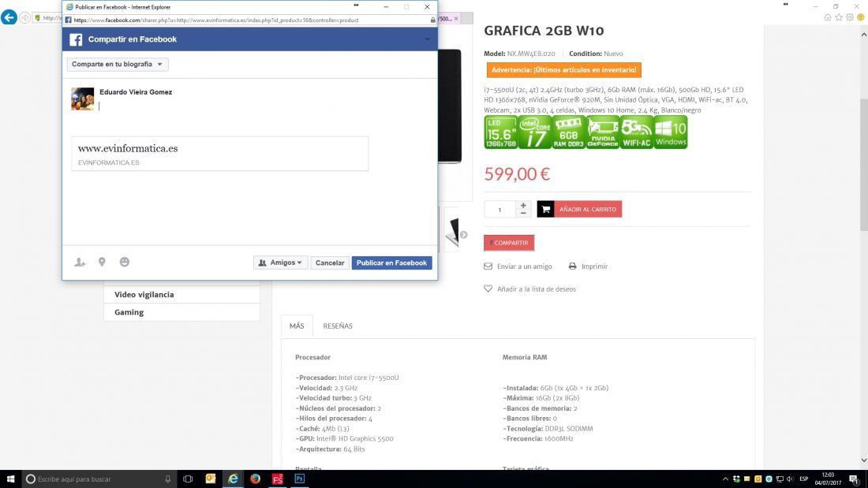Show hidden system tray icons

725,479
